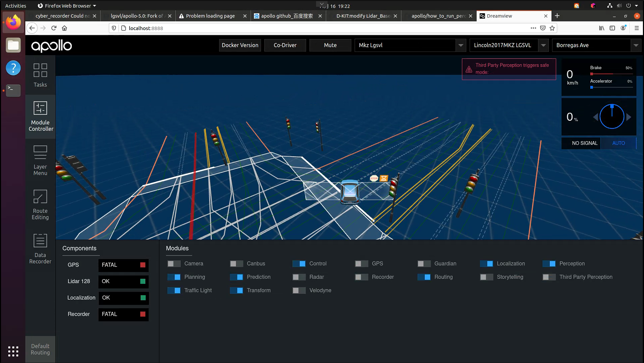
Task: Open the Data Recorder panel
Action: tap(40, 248)
